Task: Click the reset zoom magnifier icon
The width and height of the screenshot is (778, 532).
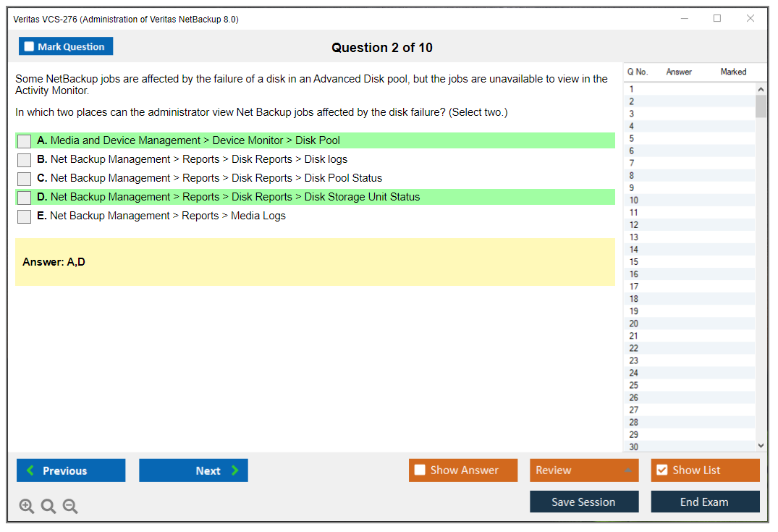Action: coord(48,507)
